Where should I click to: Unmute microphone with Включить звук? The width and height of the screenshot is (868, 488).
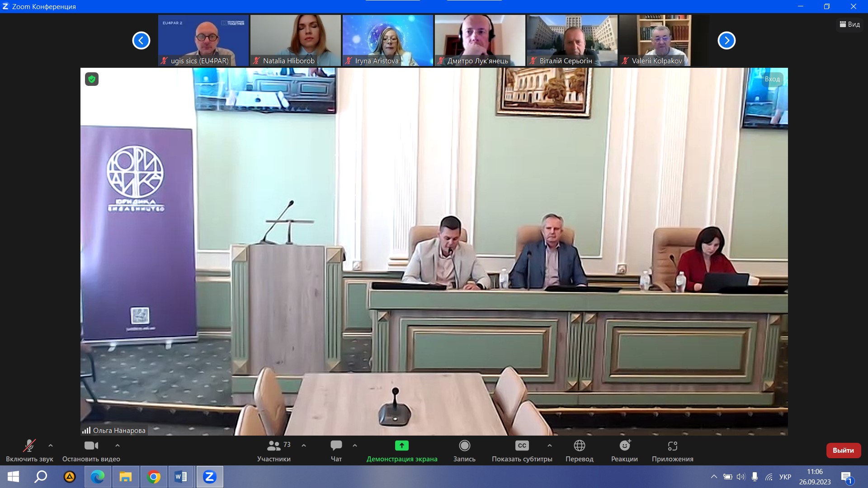(x=29, y=451)
